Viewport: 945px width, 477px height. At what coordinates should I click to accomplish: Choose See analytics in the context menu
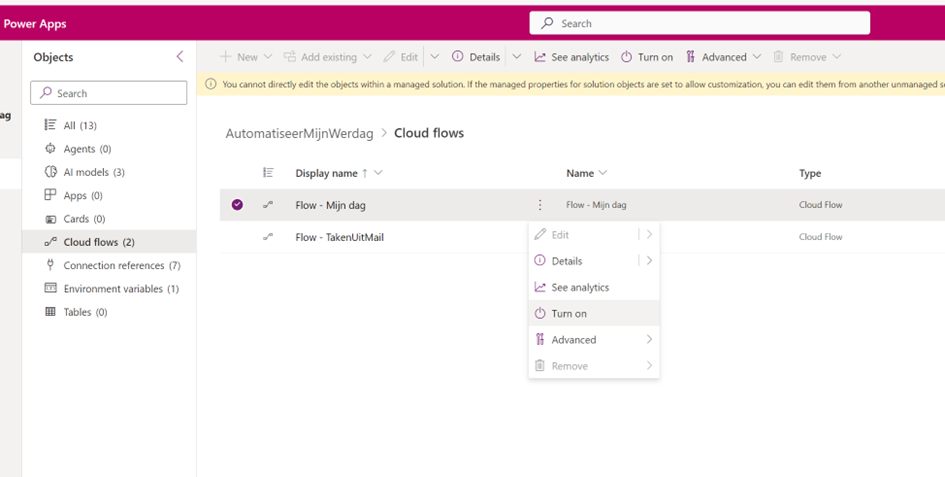tap(580, 287)
